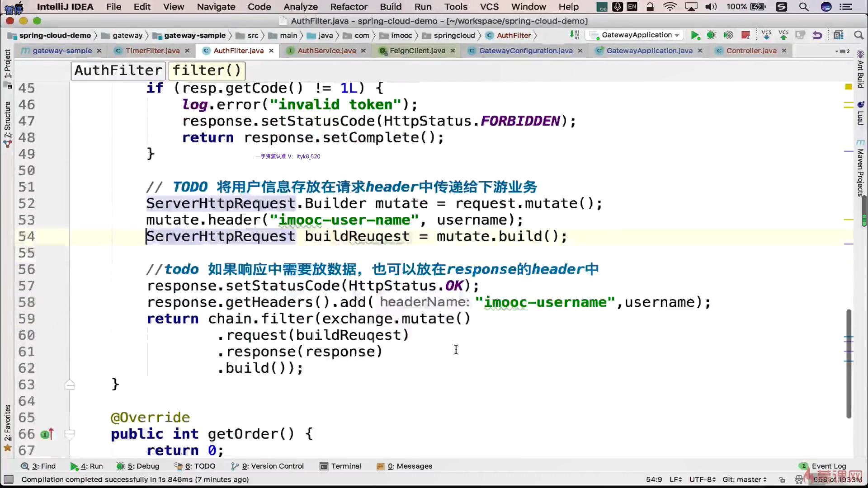Viewport: 868px width, 488px height.
Task: Open Search Everywhere magnifier icon
Action: pyautogui.click(x=859, y=35)
